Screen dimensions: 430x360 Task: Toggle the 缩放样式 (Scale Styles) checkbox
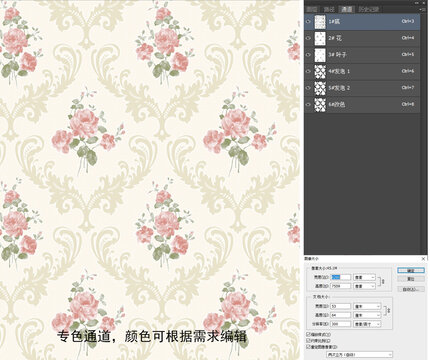(308, 334)
